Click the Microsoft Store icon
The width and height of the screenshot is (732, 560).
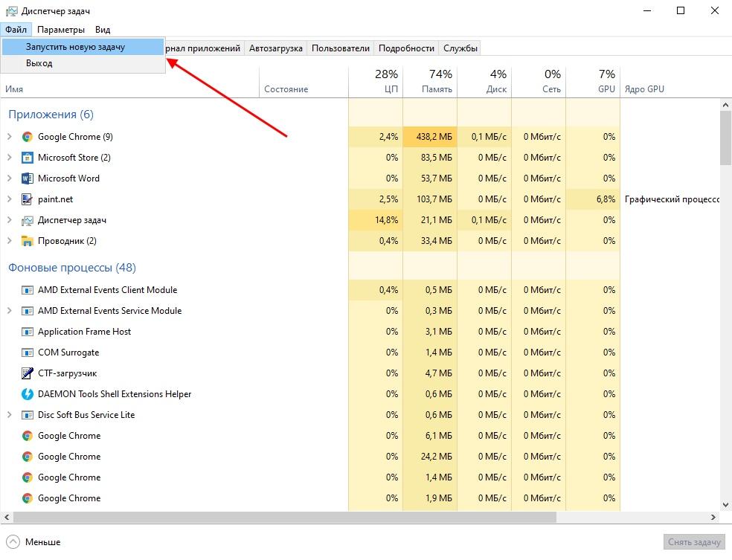[x=28, y=158]
